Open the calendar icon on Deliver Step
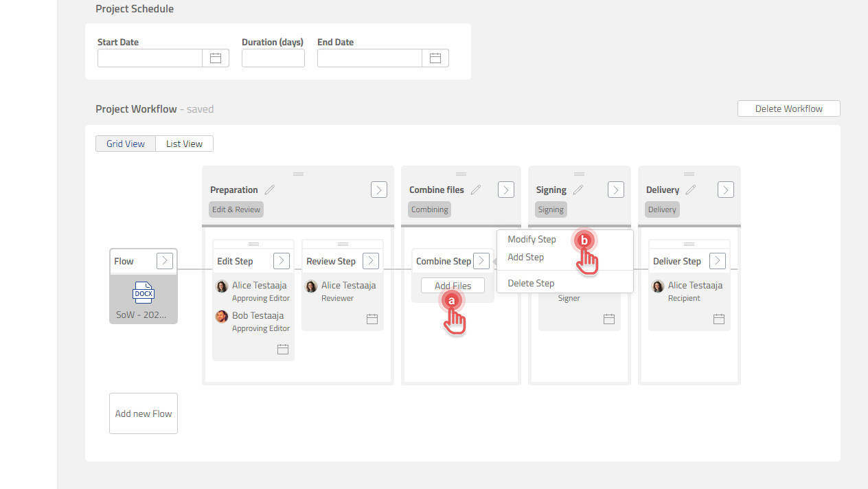The width and height of the screenshot is (868, 489). [718, 319]
